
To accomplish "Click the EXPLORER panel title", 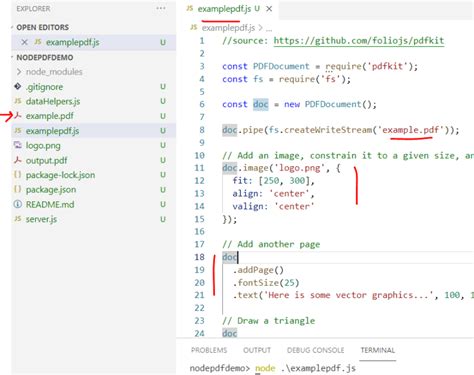I will 33,9.
